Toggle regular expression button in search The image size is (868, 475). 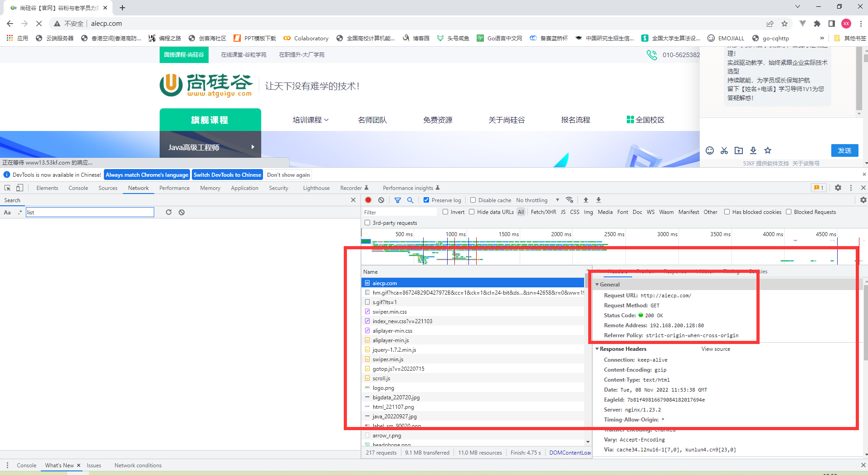[x=20, y=212]
